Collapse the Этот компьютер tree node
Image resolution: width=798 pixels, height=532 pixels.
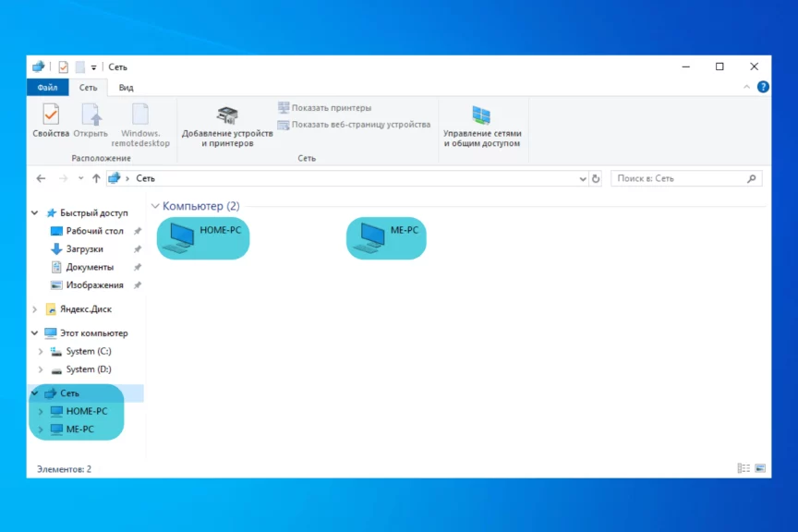coord(35,333)
